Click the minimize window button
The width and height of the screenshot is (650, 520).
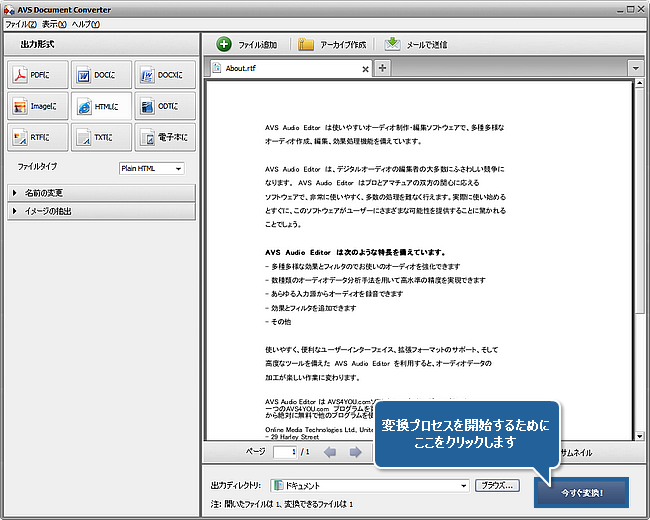pos(620,10)
